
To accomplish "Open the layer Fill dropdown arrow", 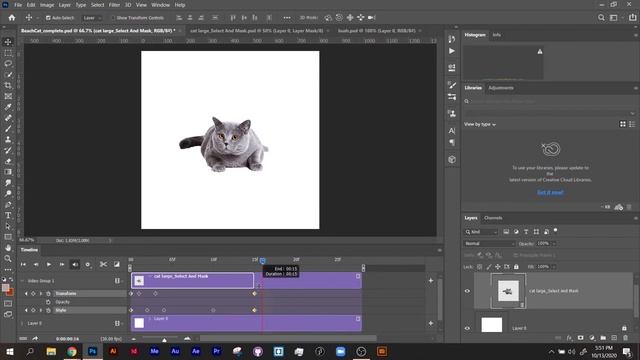I will click(554, 267).
